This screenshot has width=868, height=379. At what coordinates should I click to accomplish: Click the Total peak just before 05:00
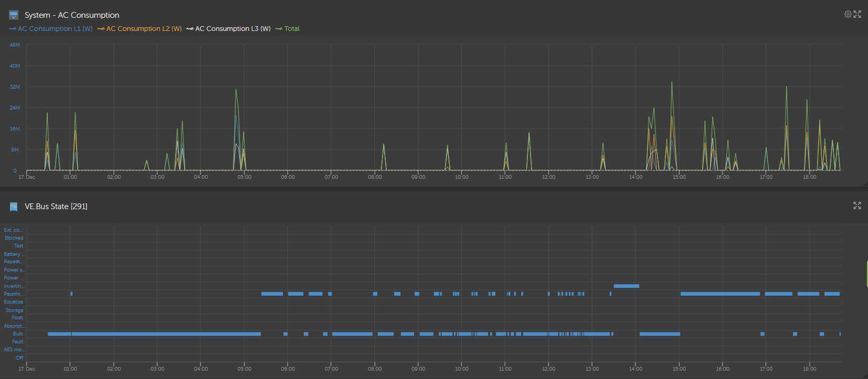[x=236, y=90]
